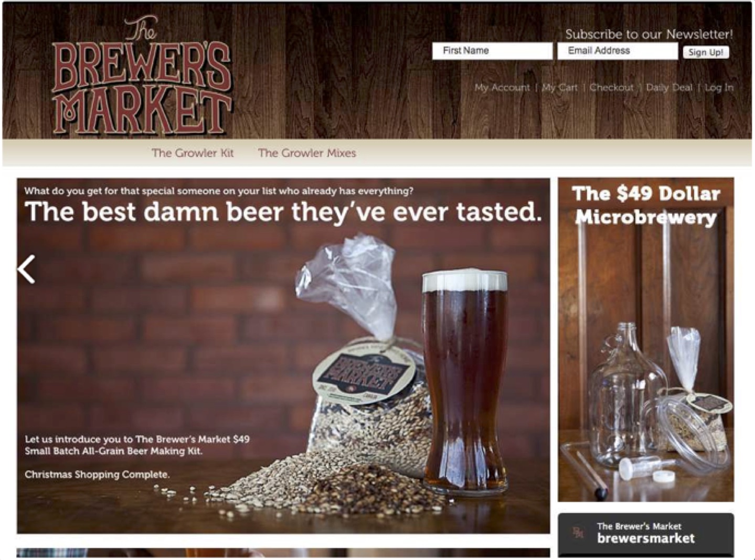Open the brewersmarket social widget

click(646, 534)
